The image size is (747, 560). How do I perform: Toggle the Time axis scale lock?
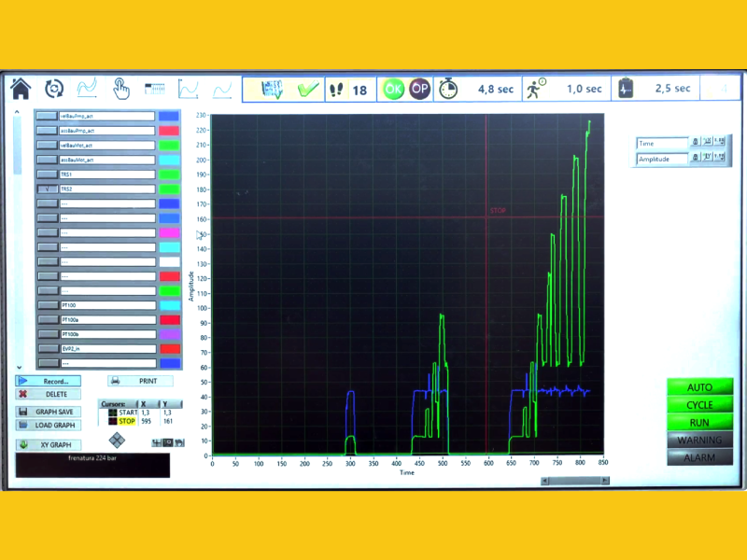pyautogui.click(x=695, y=143)
